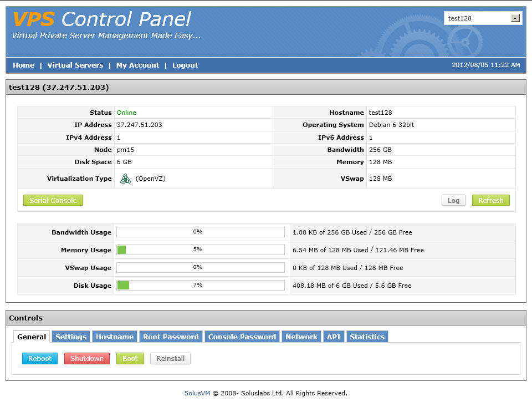Open the Log button
This screenshot has height=407, width=532.
[x=453, y=200]
